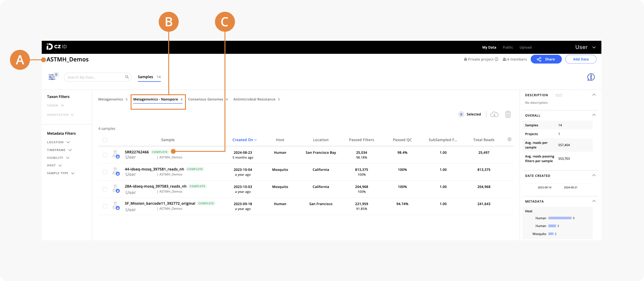Collapse the Overall section
This screenshot has height=281, width=644.
pyautogui.click(x=594, y=115)
